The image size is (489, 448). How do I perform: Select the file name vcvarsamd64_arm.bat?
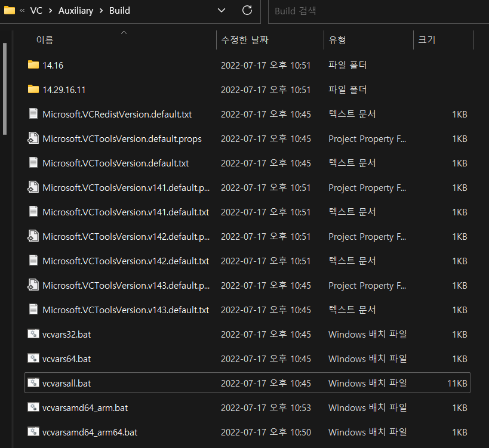85,408
